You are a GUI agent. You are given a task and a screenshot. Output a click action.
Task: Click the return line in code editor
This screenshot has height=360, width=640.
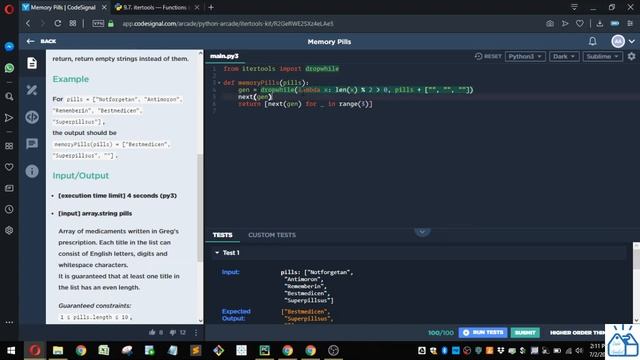[x=305, y=104]
